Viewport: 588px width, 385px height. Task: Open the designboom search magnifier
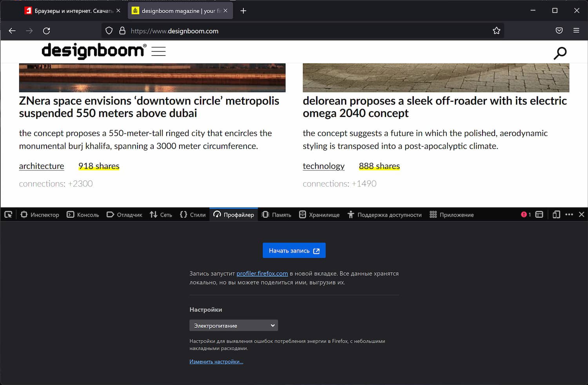click(x=560, y=53)
